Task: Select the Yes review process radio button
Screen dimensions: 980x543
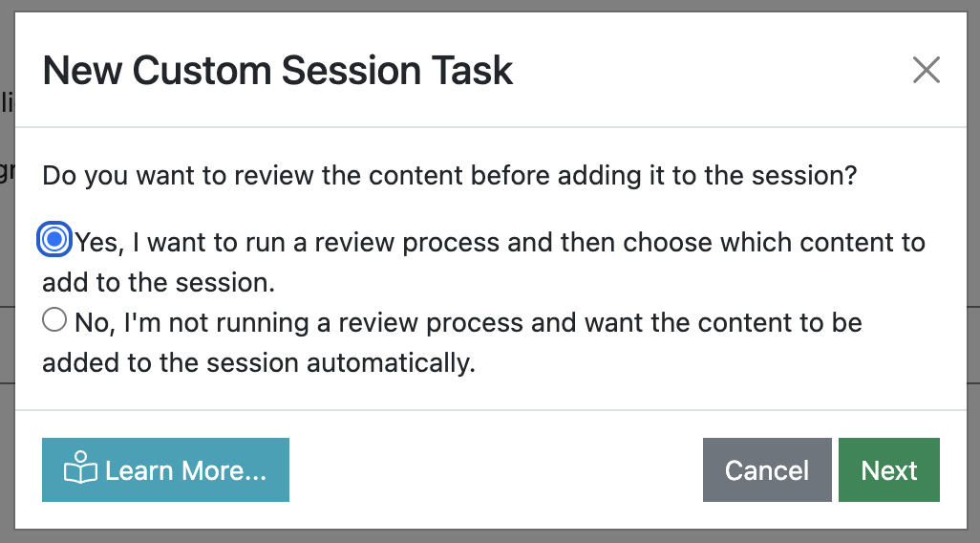Action: pos(55,240)
